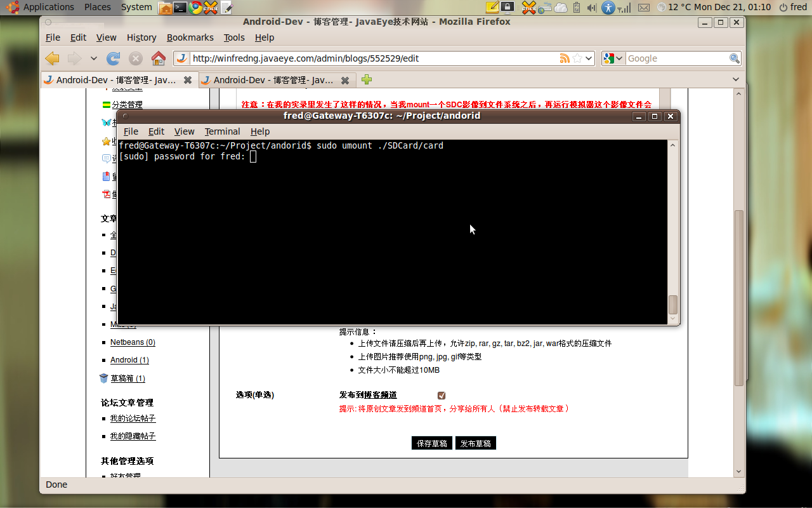
Task: Toggle the 发布到博客频道 checkbox
Action: click(442, 396)
